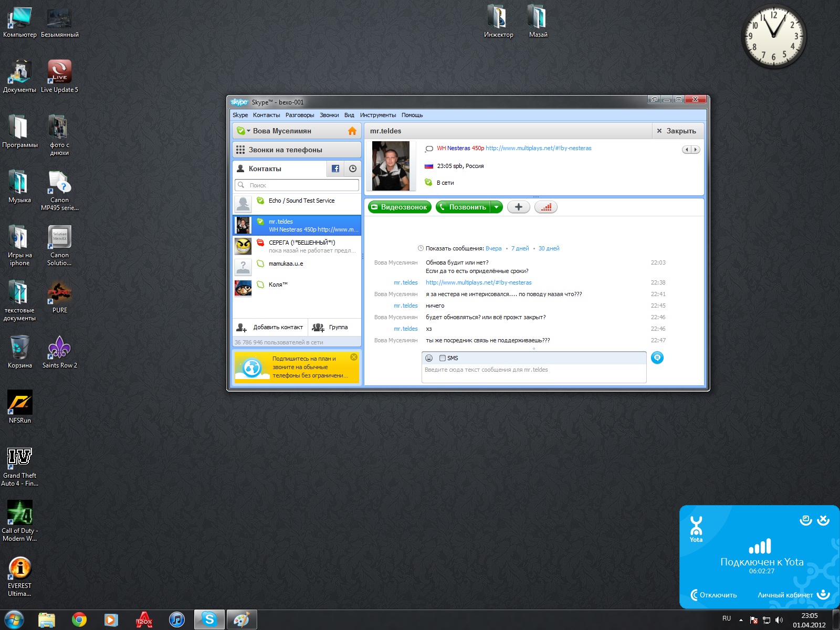Show recent conversations clock icon
Screen dimensions: 840x630
point(353,169)
